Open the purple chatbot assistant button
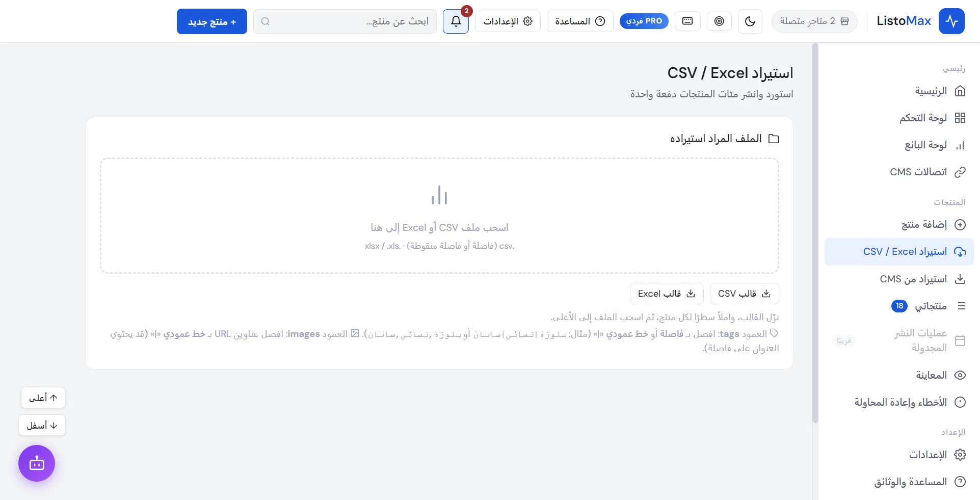980x500 pixels. point(37,463)
